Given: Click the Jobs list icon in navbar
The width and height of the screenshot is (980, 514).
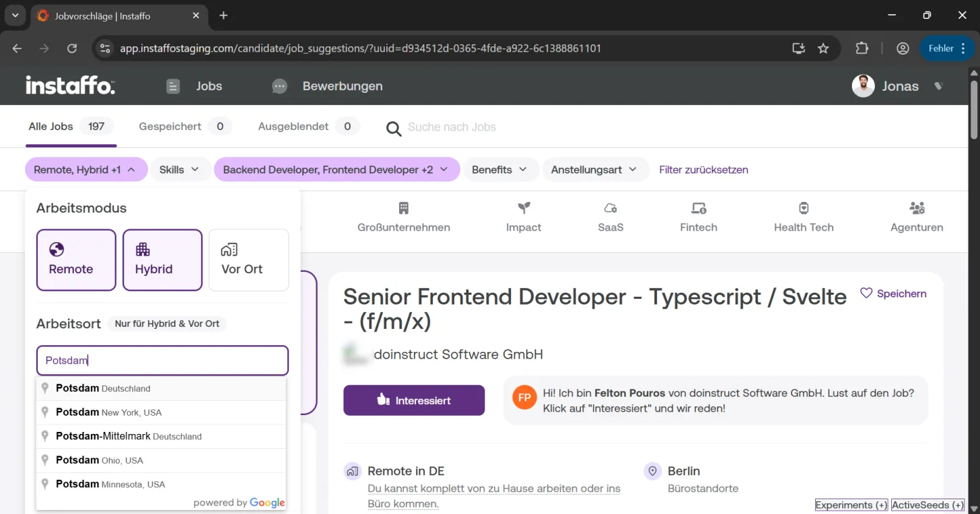Looking at the screenshot, I should [174, 86].
